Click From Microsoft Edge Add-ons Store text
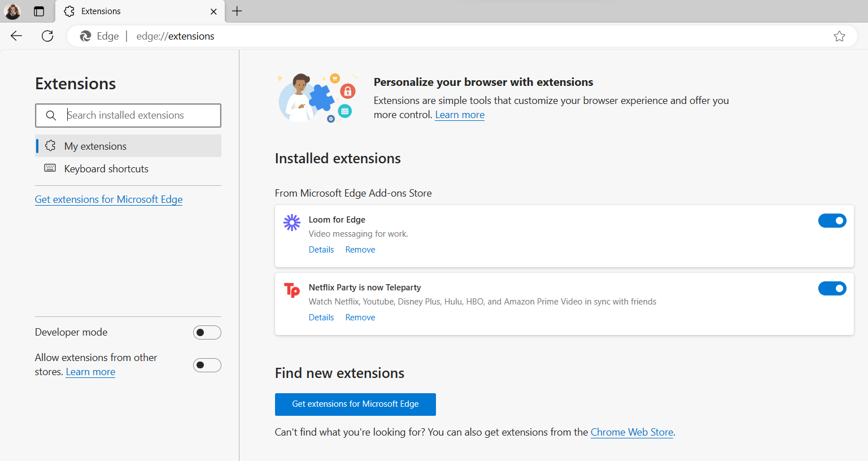Image resolution: width=868 pixels, height=461 pixels. (x=354, y=193)
